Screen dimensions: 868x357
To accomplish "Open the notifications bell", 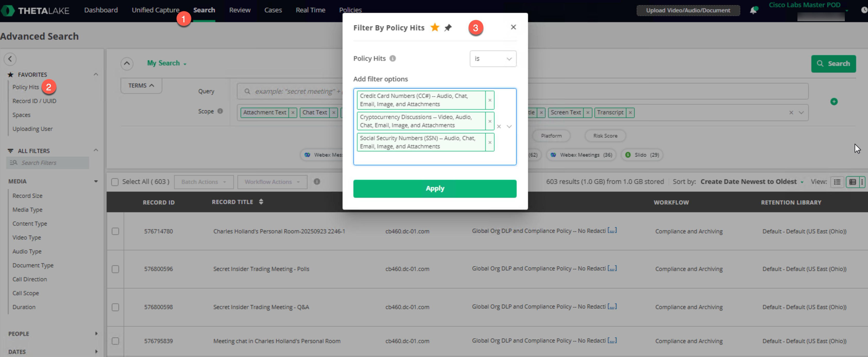I will [753, 11].
